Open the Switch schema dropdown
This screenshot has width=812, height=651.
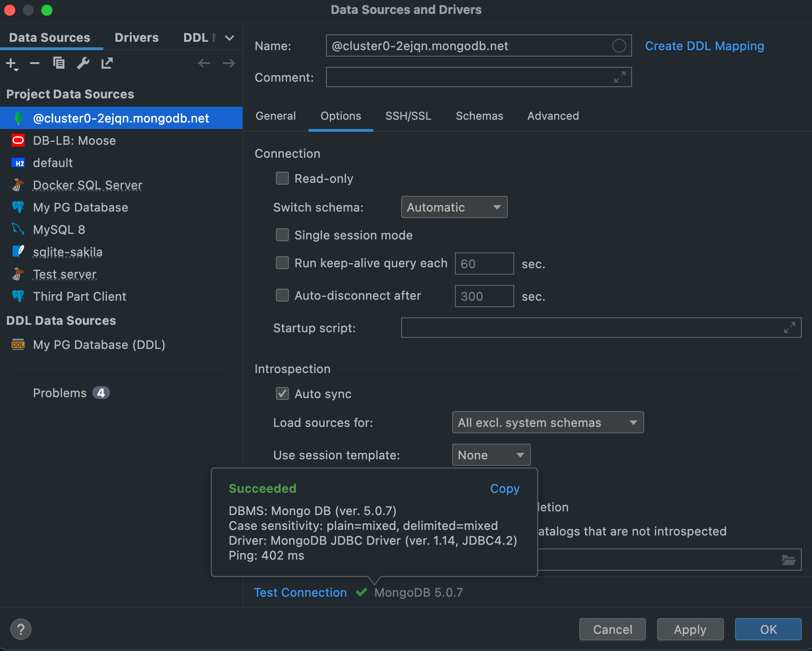pyautogui.click(x=454, y=207)
